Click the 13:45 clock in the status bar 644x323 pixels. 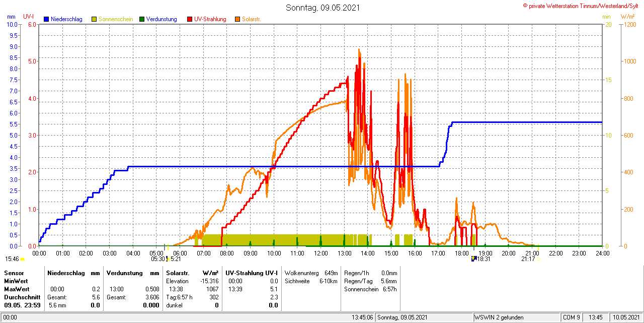pos(596,318)
